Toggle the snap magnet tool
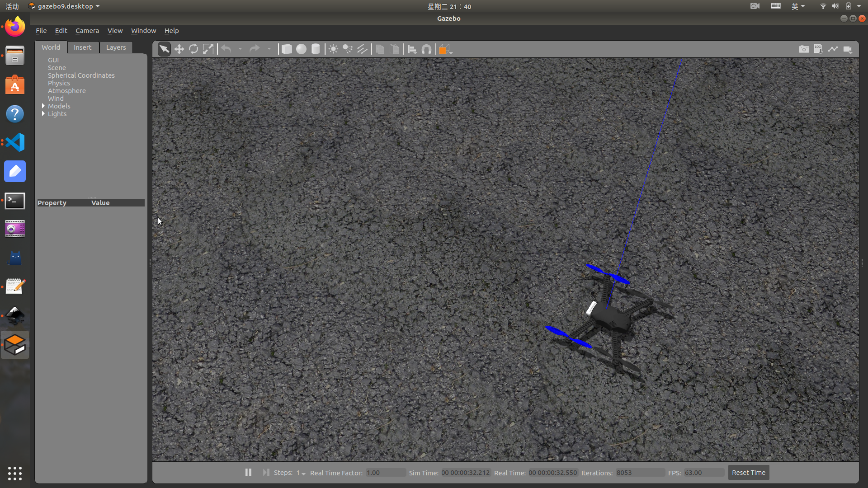 (426, 49)
